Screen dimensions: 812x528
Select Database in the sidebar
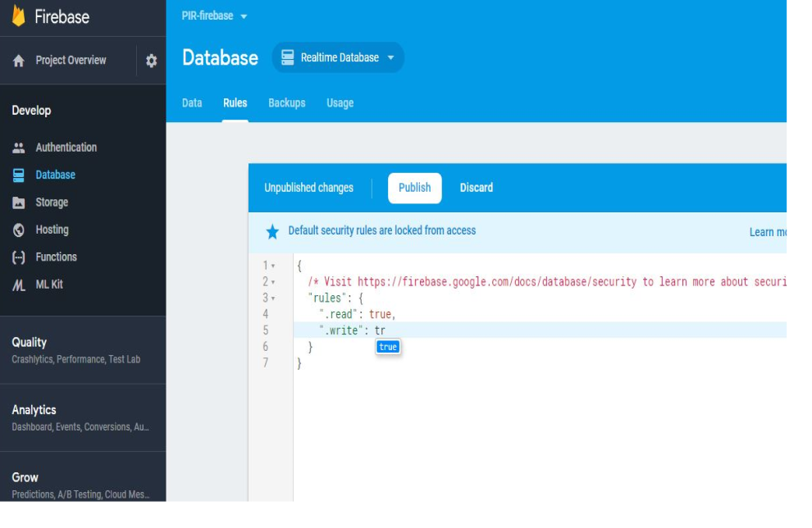(56, 175)
